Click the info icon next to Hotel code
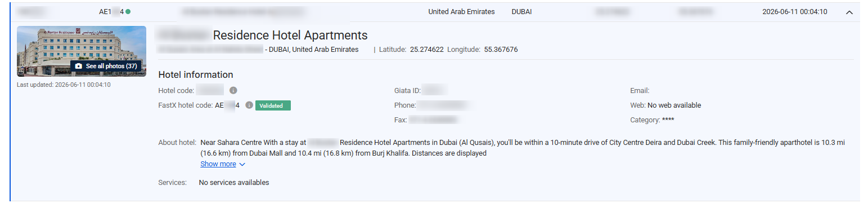 233,90
